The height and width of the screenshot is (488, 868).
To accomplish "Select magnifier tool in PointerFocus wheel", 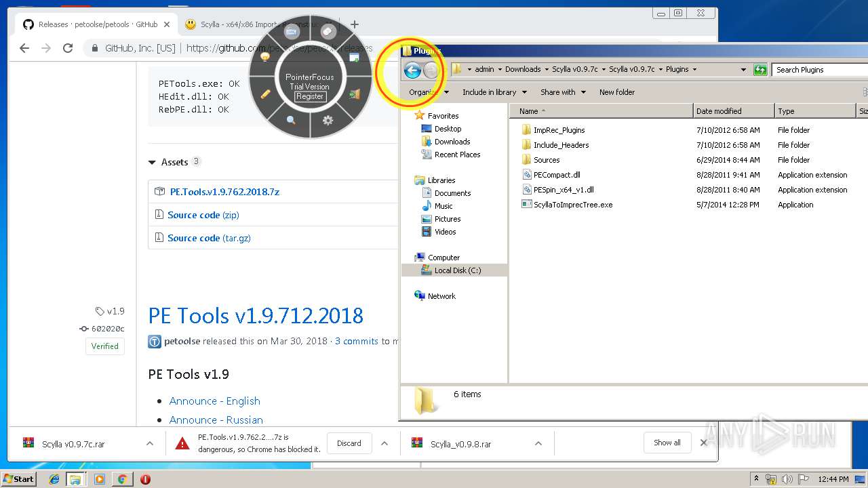I will pyautogui.click(x=291, y=120).
